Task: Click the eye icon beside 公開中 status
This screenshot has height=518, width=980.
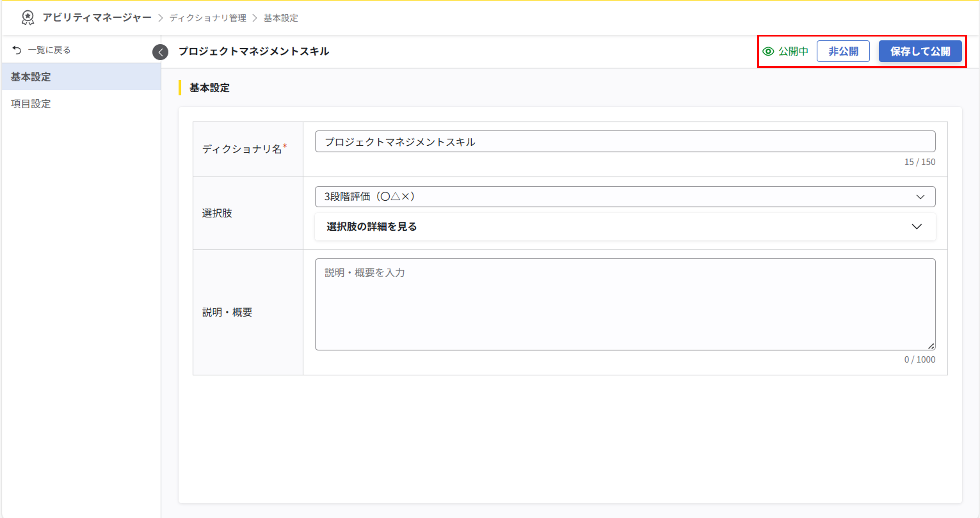Action: click(x=768, y=51)
